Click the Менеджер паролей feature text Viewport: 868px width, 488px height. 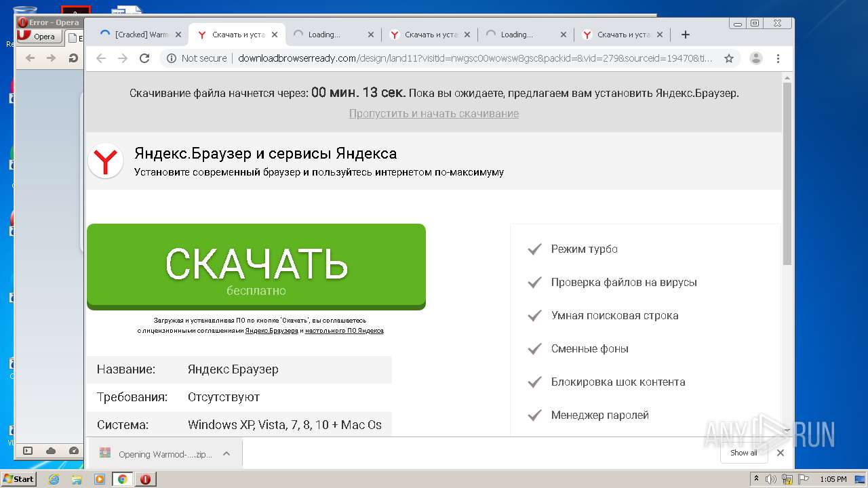pos(599,415)
